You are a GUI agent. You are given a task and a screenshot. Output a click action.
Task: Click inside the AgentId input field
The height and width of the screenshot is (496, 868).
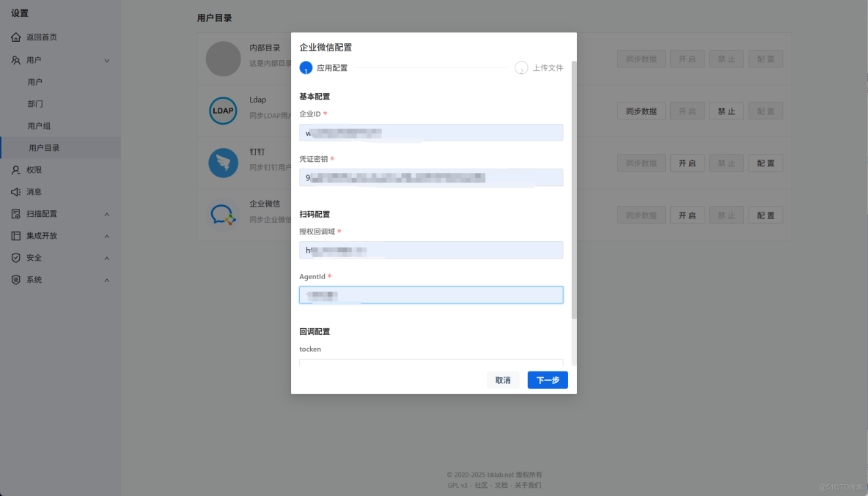(x=431, y=295)
